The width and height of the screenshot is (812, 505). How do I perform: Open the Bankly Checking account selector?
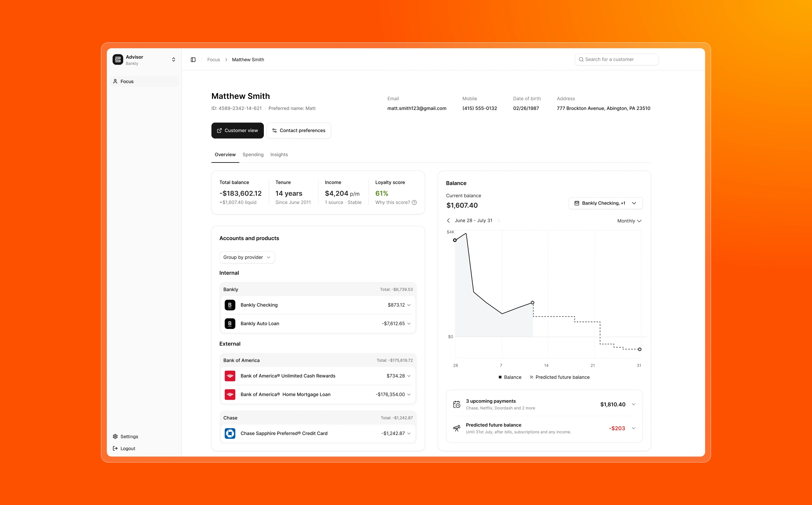605,203
